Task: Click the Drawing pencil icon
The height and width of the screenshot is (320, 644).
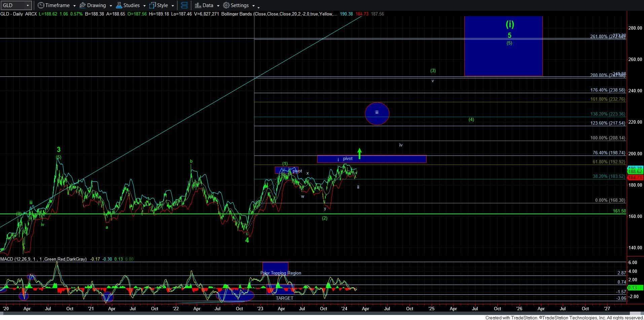Action: tap(83, 5)
